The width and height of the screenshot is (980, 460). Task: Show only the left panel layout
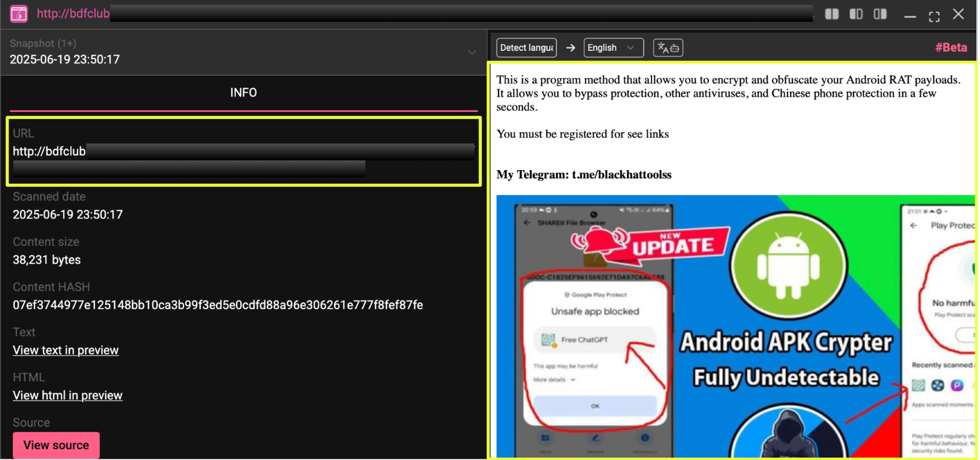tap(856, 14)
